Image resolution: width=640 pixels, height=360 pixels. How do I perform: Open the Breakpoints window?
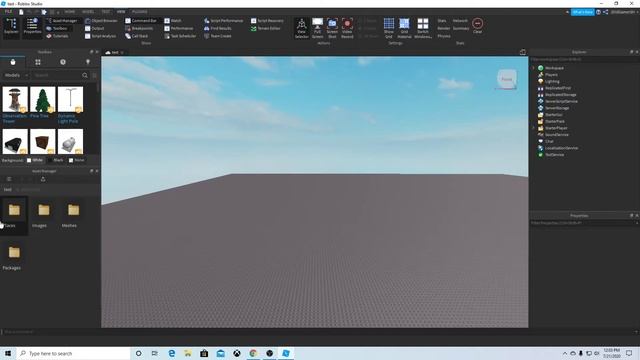[x=139, y=28]
